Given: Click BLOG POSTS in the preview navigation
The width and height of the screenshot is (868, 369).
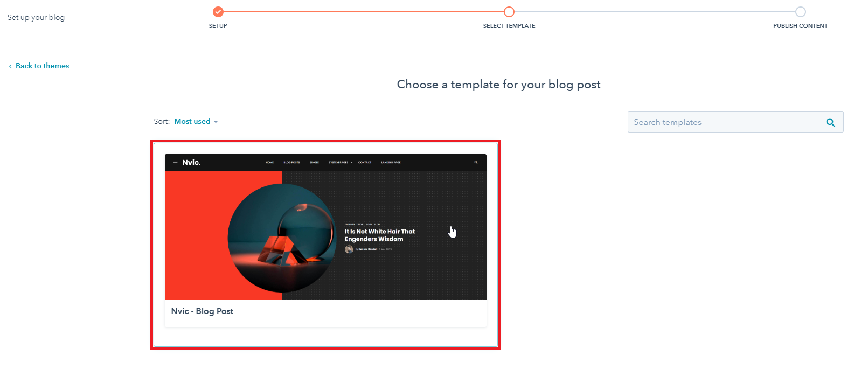Looking at the screenshot, I should pyautogui.click(x=291, y=162).
